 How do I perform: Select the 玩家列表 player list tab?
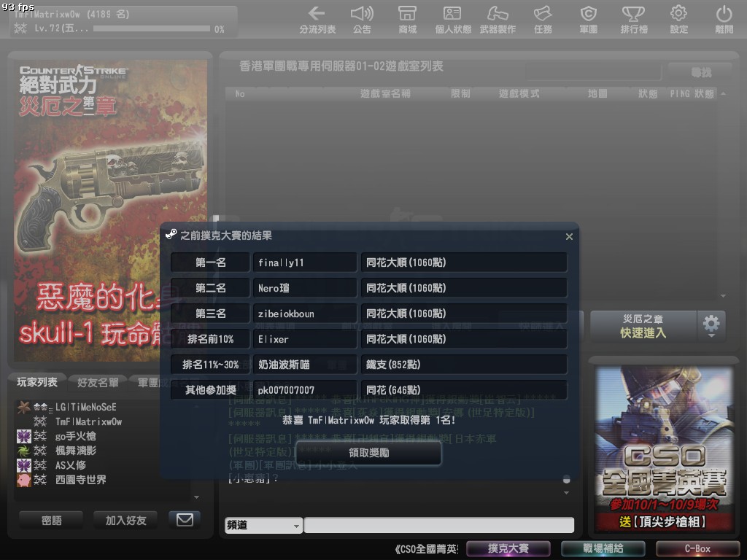(37, 382)
